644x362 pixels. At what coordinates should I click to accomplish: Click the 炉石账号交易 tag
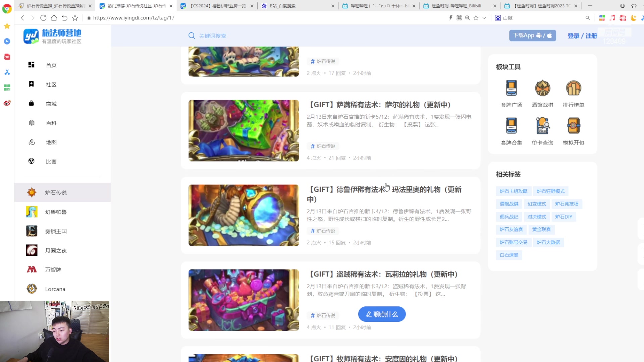pos(513,242)
